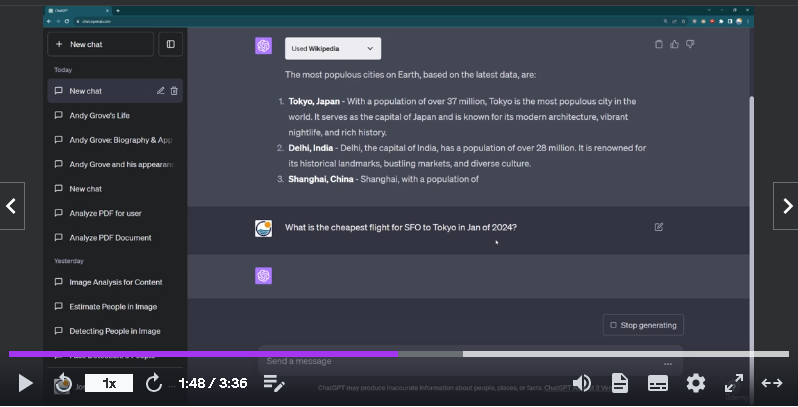Skip the video forward a few seconds
798x407 pixels.
point(154,383)
